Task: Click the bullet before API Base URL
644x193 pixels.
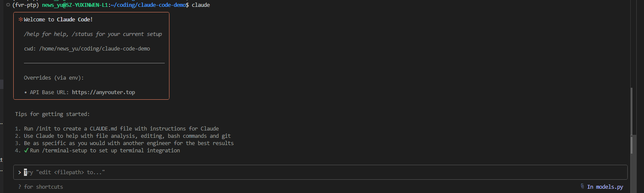Action: [26, 92]
